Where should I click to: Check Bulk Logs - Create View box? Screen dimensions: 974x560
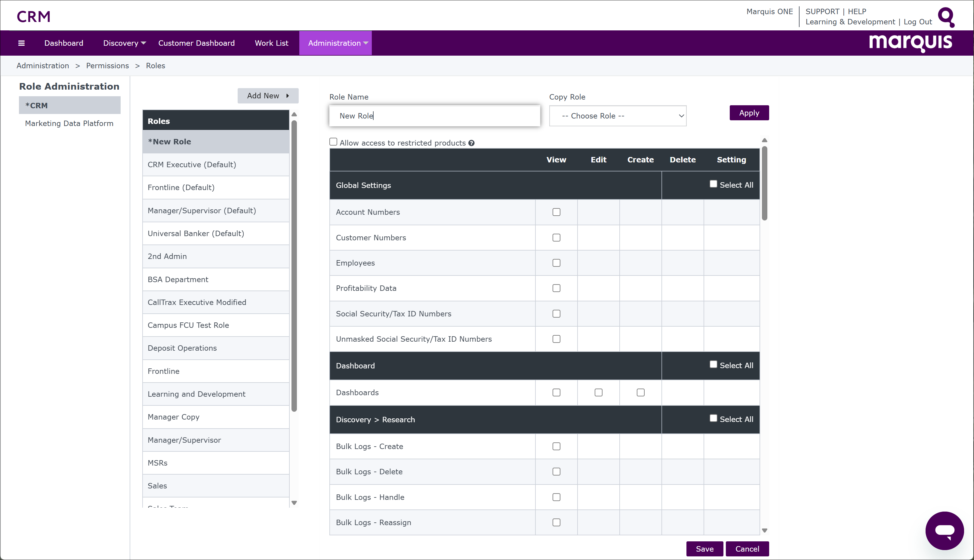point(556,446)
